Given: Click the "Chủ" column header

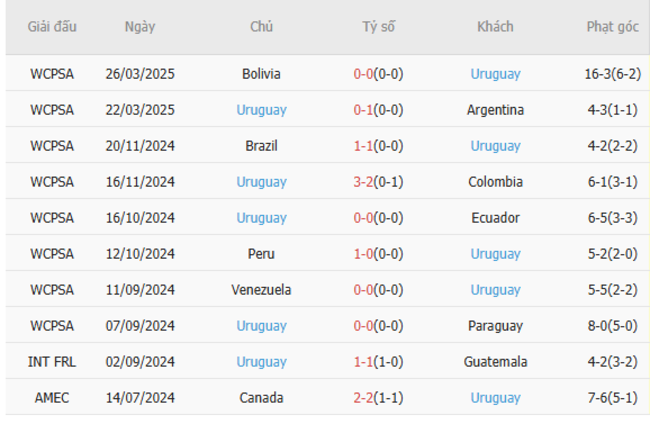Looking at the screenshot, I should pyautogui.click(x=262, y=27).
